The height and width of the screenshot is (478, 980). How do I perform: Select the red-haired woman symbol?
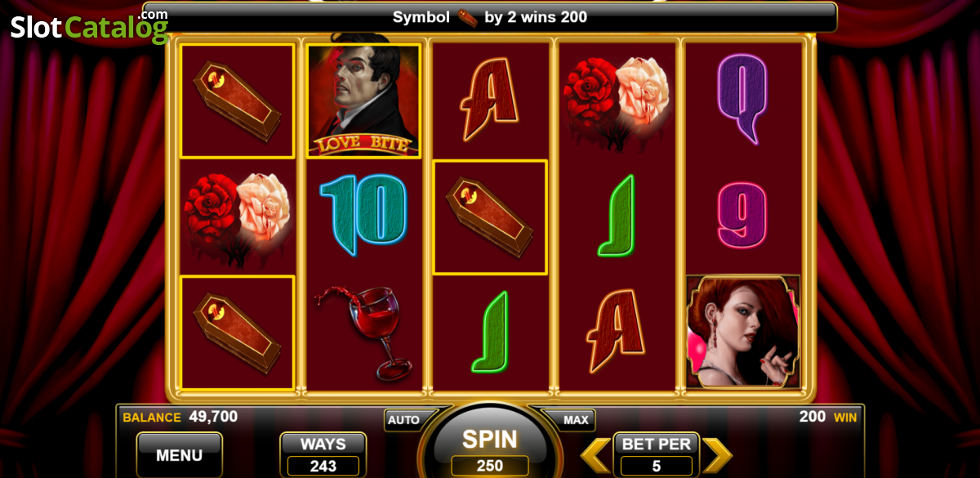coord(743,332)
